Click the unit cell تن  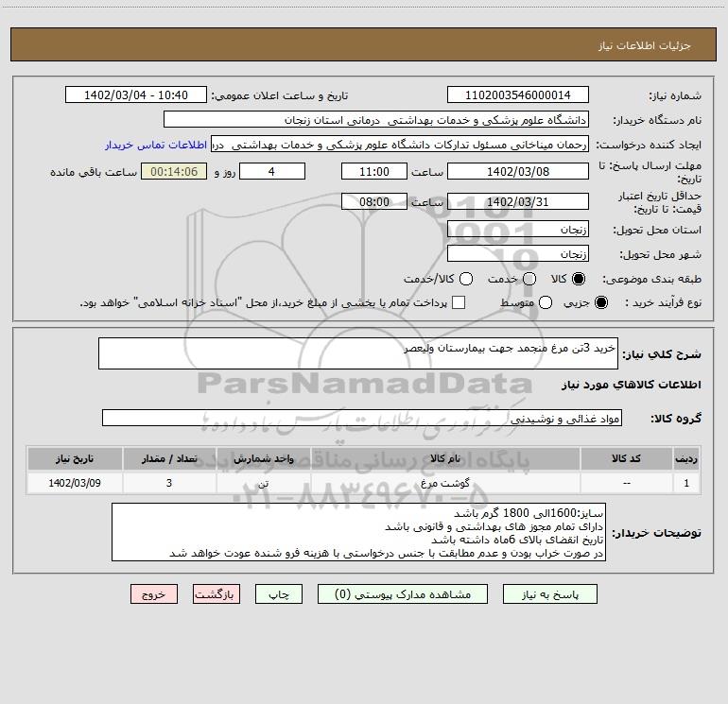(263, 483)
